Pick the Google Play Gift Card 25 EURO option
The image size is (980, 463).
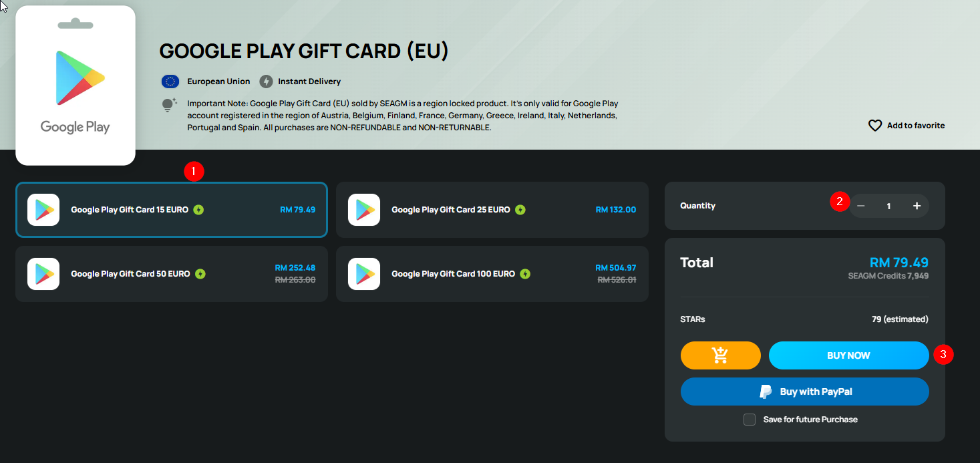coord(492,210)
